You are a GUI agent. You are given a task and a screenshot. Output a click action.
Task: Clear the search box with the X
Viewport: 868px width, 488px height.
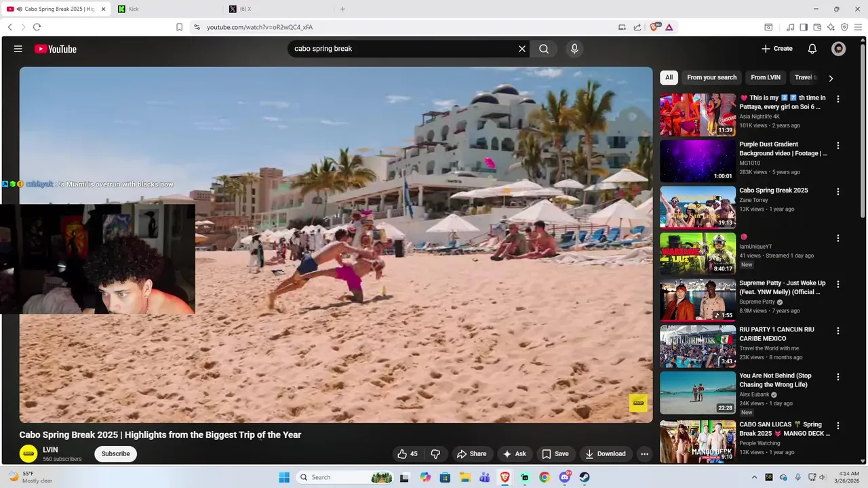522,49
